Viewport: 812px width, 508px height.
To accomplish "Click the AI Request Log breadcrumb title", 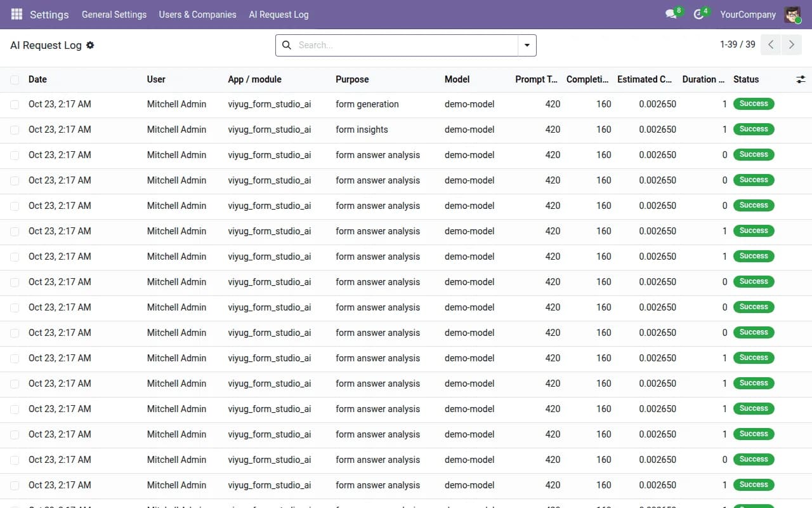I will 46,45.
